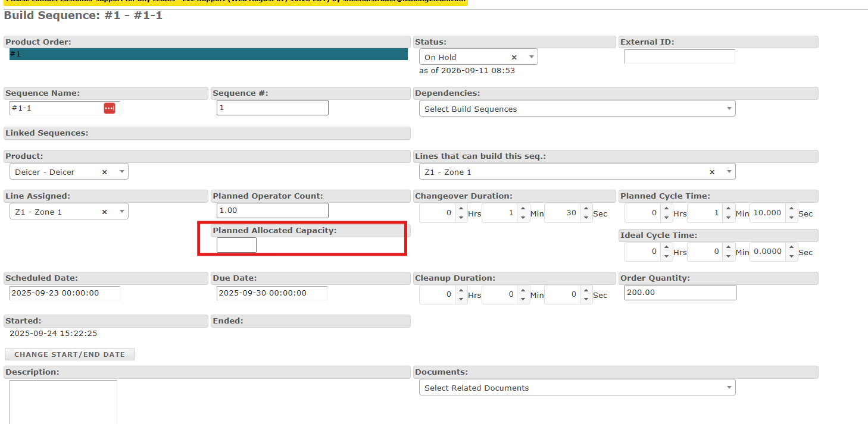Screen dimensions: 868x424
Task: Remove Deicer from the Product field
Action: pos(105,172)
